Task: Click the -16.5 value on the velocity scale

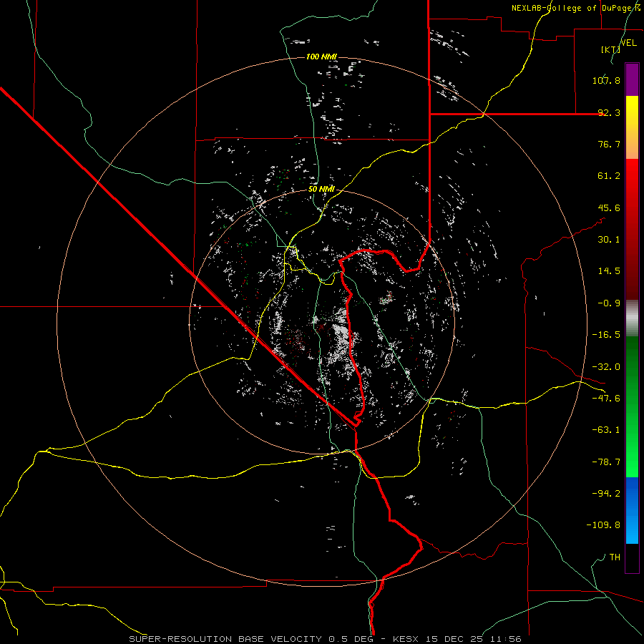Action: coord(606,335)
